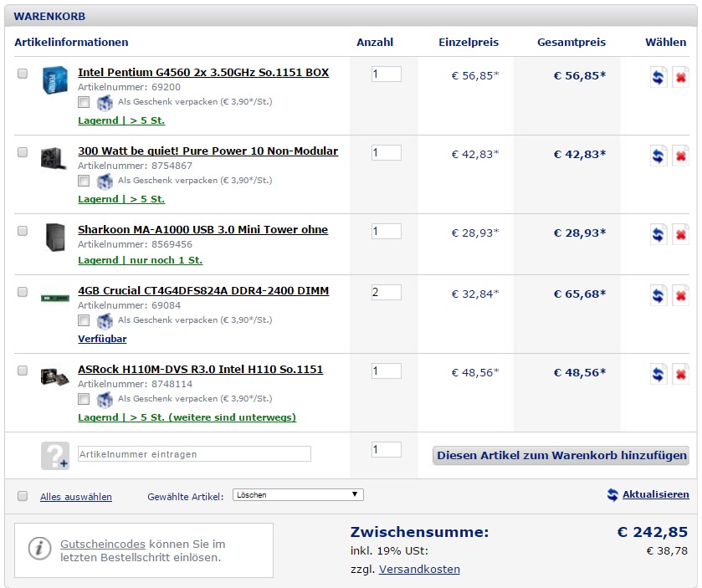This screenshot has width=702, height=588.
Task: Select the Intel Pentium G4560 row checkbox
Action: [23, 74]
